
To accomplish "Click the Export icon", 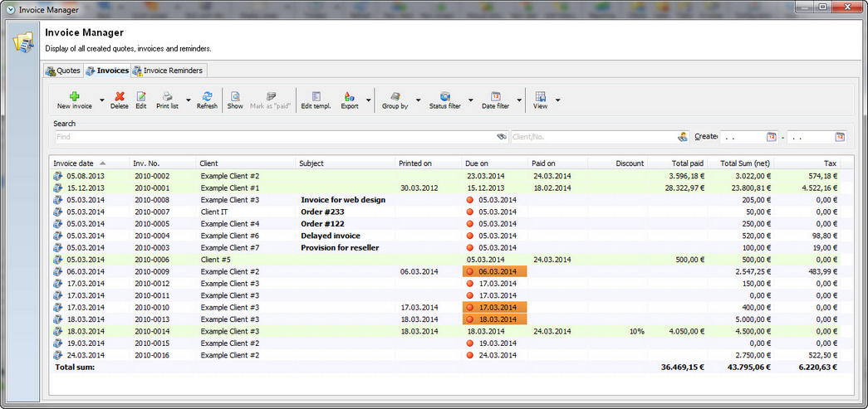I will (350, 96).
